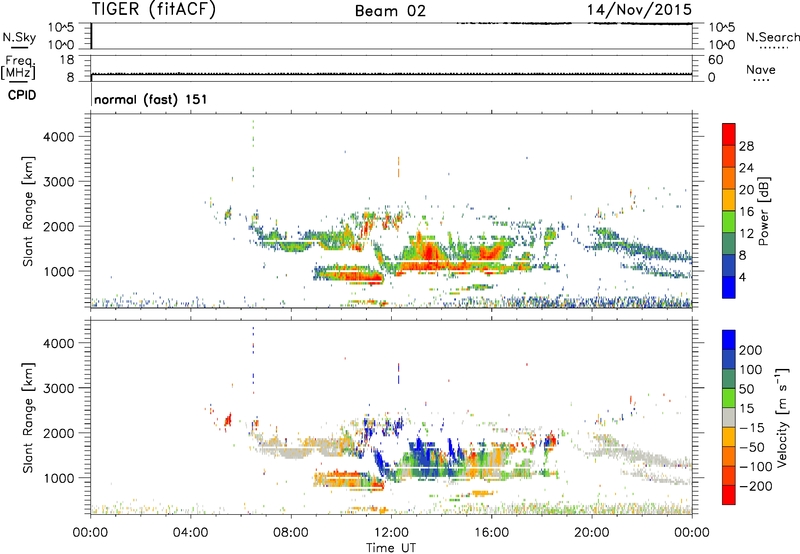Screen dimensions: 800x554
Task: Click the 'Power [dB]' colorbar label
Action: [764, 211]
